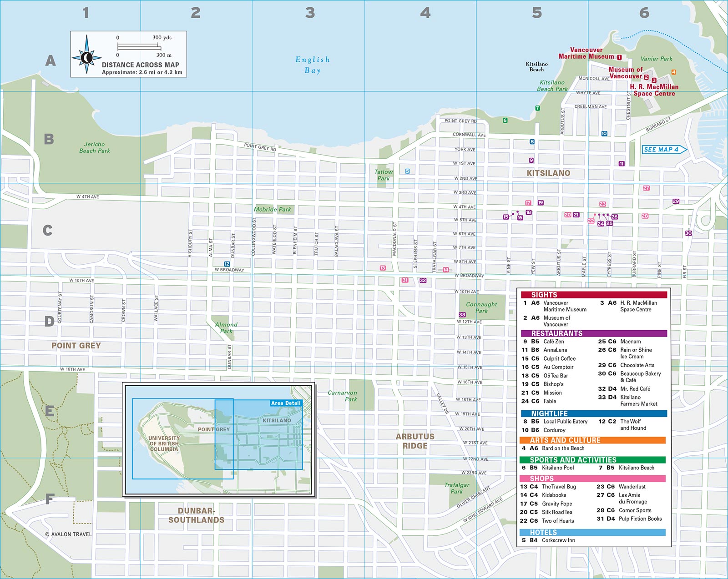Click pink shop marker 13 near Macdonald St
728x579 pixels.
coord(383,268)
